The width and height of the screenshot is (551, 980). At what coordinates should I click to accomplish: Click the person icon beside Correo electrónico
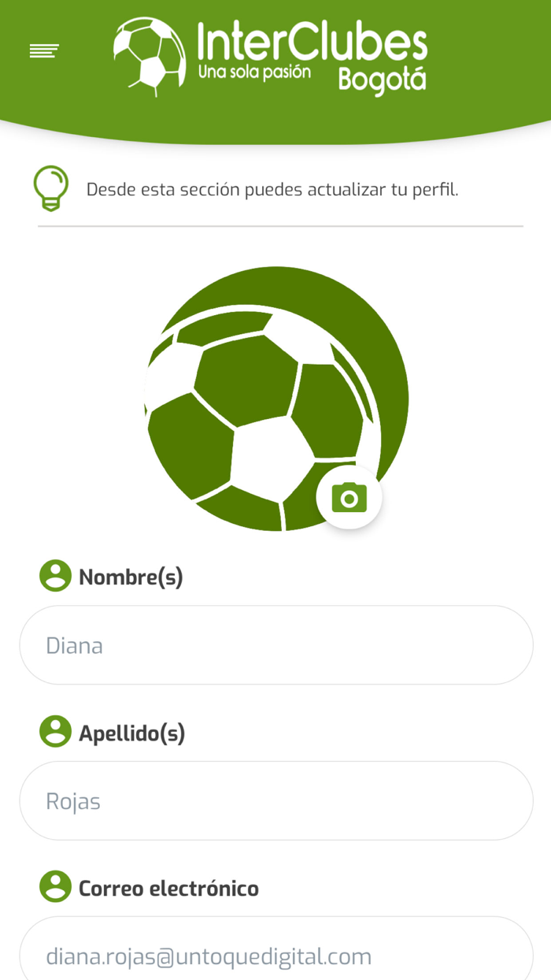coord(54,887)
